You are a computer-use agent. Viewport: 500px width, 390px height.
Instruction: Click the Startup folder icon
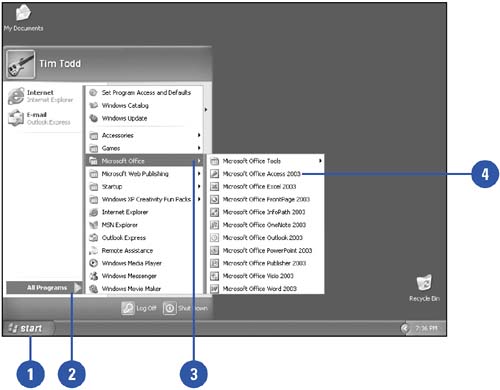[x=94, y=186]
